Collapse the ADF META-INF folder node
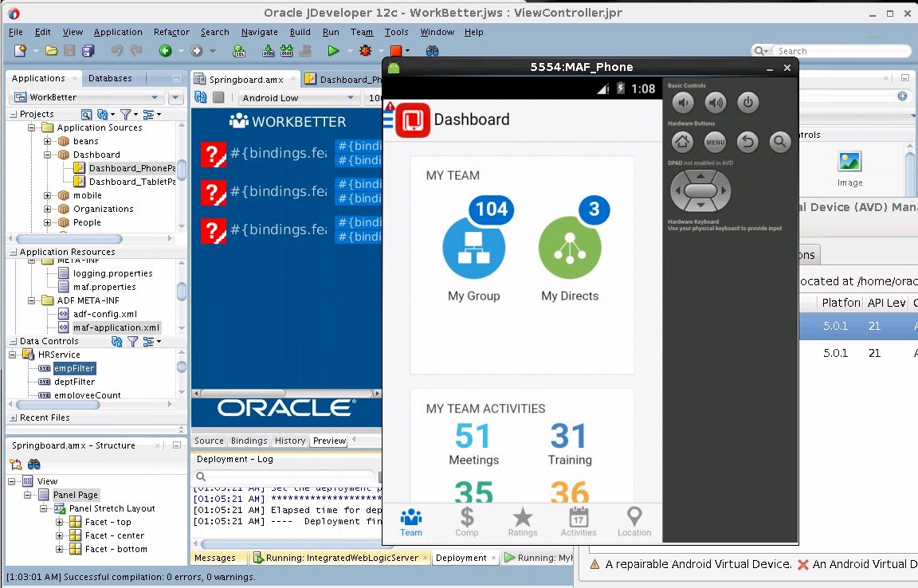 pyautogui.click(x=32, y=300)
